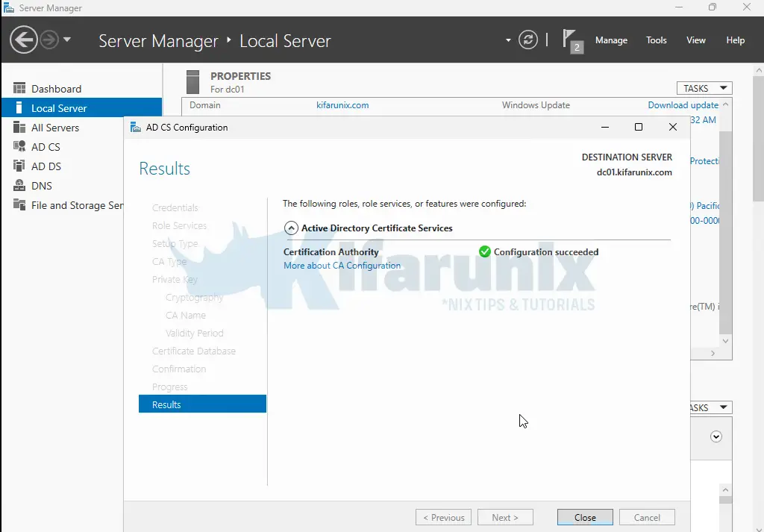
Task: Open the dropdown arrow left of refresh icon
Action: tap(508, 40)
